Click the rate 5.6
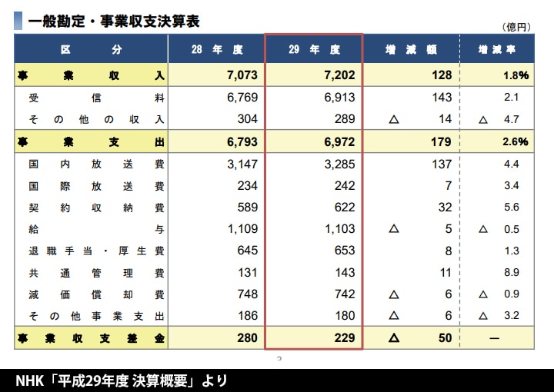The width and height of the screenshot is (554, 392). click(511, 207)
